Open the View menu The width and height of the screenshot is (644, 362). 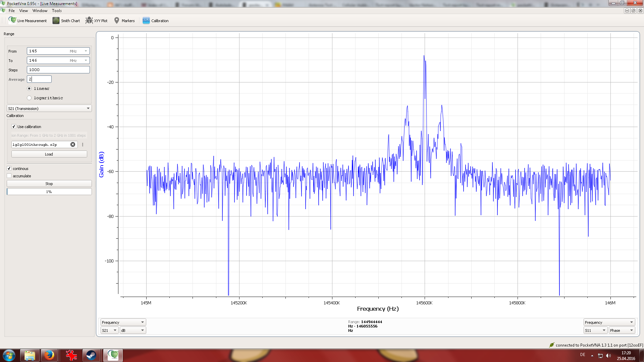(x=23, y=11)
